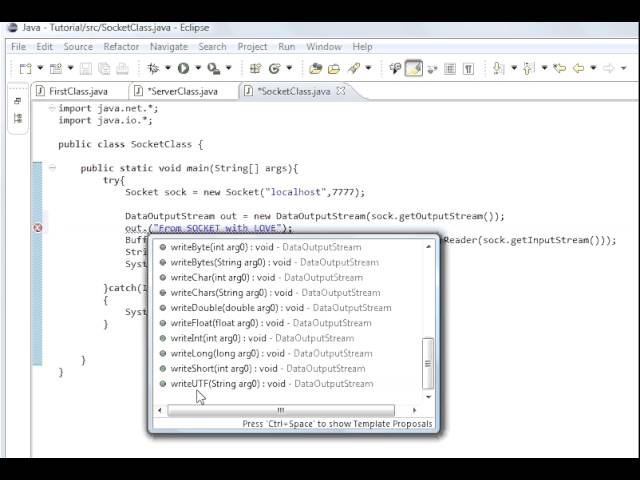Click the New Java Class icon
The image size is (640, 480).
click(274, 68)
